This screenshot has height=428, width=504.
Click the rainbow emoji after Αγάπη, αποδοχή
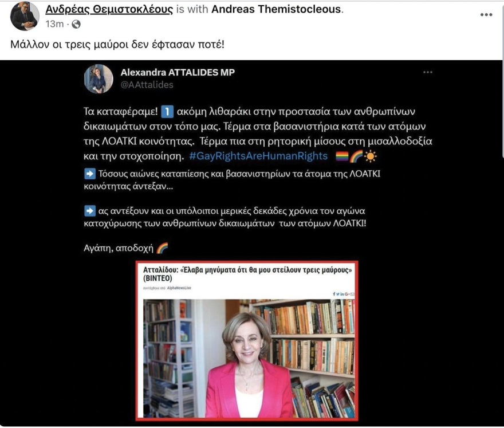coord(162,248)
